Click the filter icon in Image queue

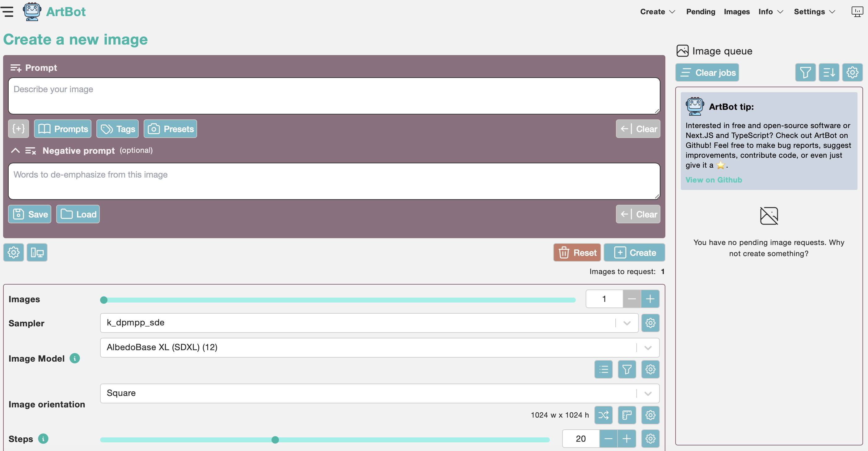pyautogui.click(x=805, y=72)
